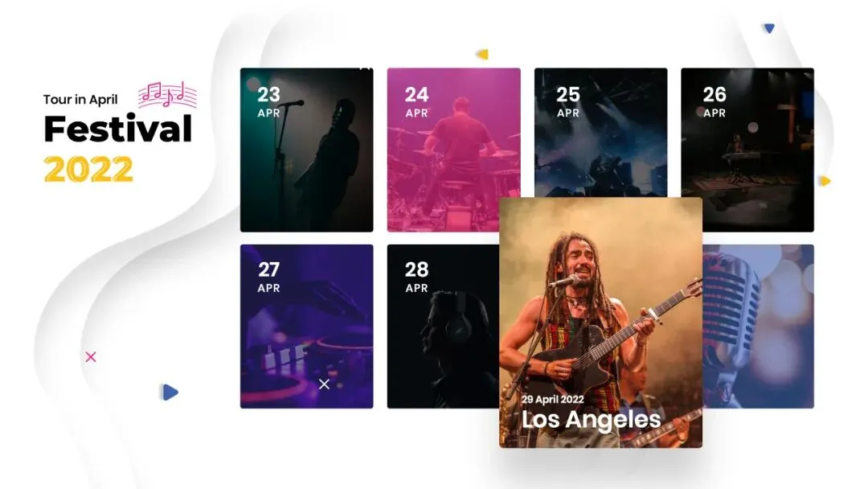Click the 29 April 2022 date label
Viewport: 868px width, 489px height.
(x=552, y=399)
